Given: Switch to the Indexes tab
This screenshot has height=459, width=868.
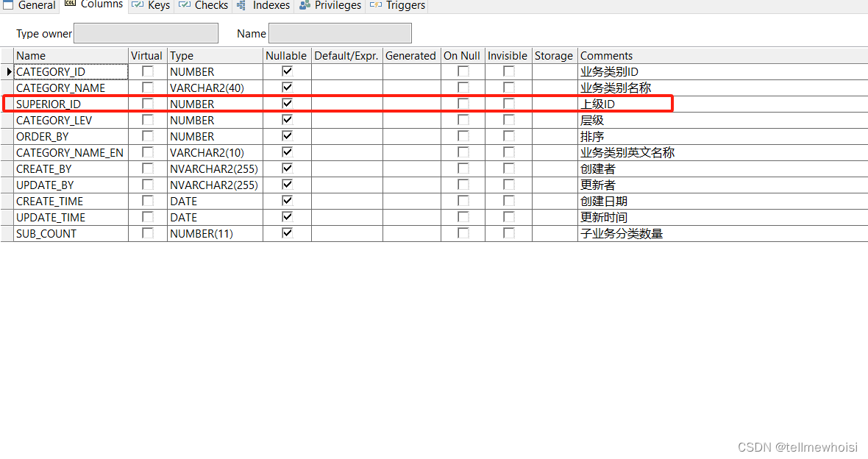Looking at the screenshot, I should (263, 6).
